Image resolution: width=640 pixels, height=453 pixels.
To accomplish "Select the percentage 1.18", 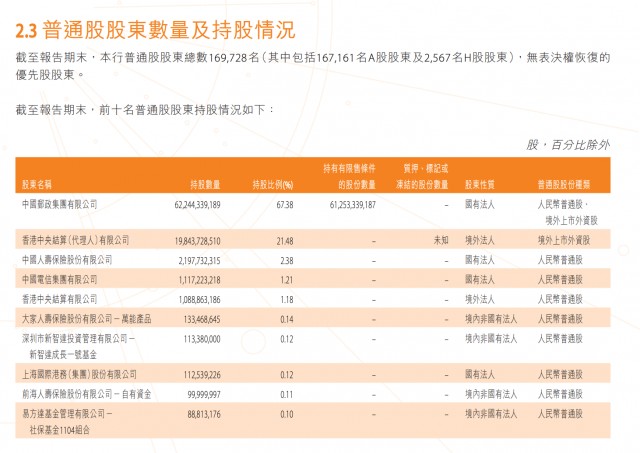I will coord(287,300).
